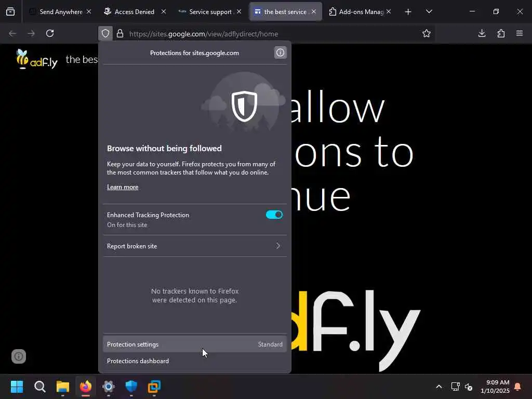Image resolution: width=532 pixels, height=399 pixels.
Task: Open the Extensions puzzle icon
Action: [501, 33]
